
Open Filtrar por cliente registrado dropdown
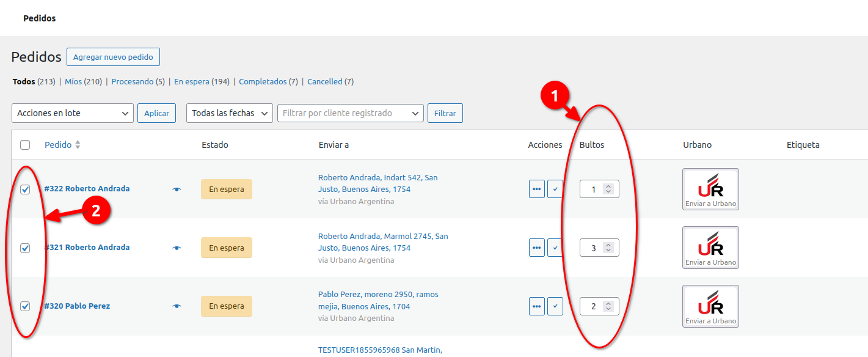pyautogui.click(x=350, y=113)
